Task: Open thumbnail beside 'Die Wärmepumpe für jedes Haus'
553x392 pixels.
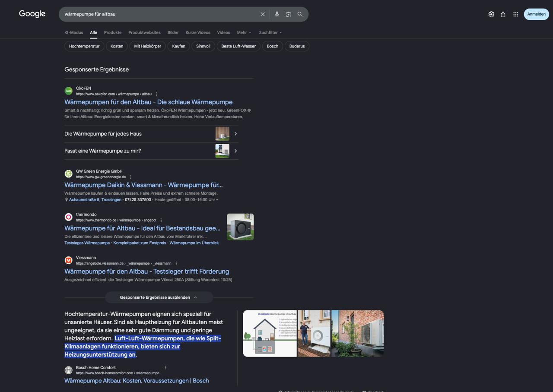Action: pos(222,134)
